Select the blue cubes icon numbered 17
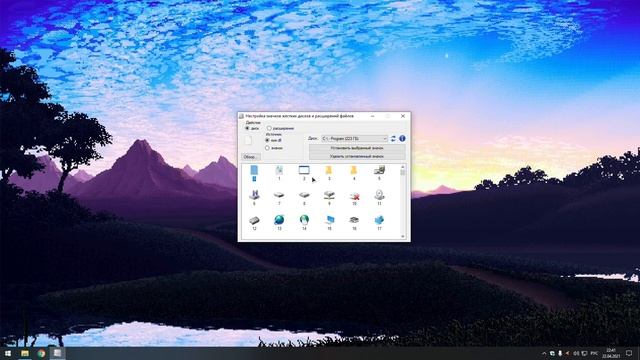Viewport: 640px width, 360px height. (x=379, y=220)
